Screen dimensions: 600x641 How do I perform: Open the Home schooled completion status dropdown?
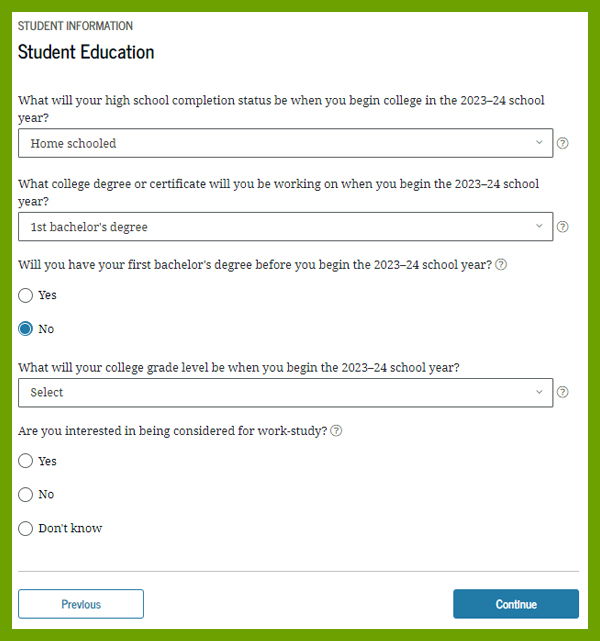[x=285, y=143]
